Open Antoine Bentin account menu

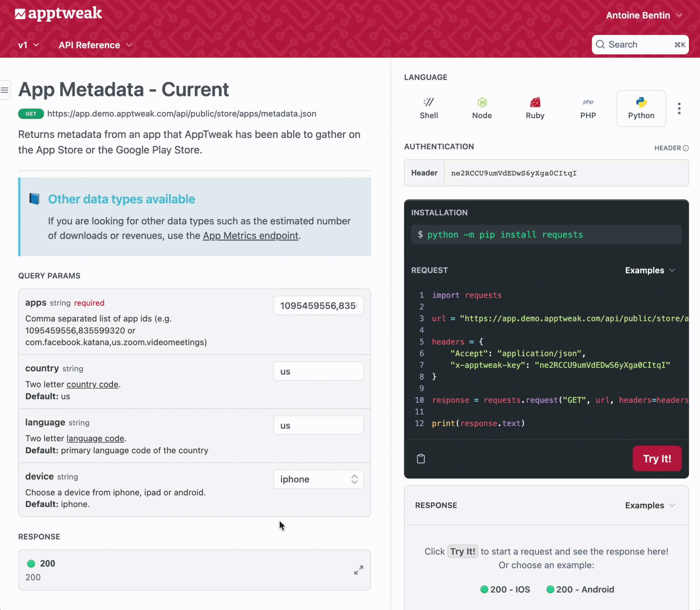[644, 15]
